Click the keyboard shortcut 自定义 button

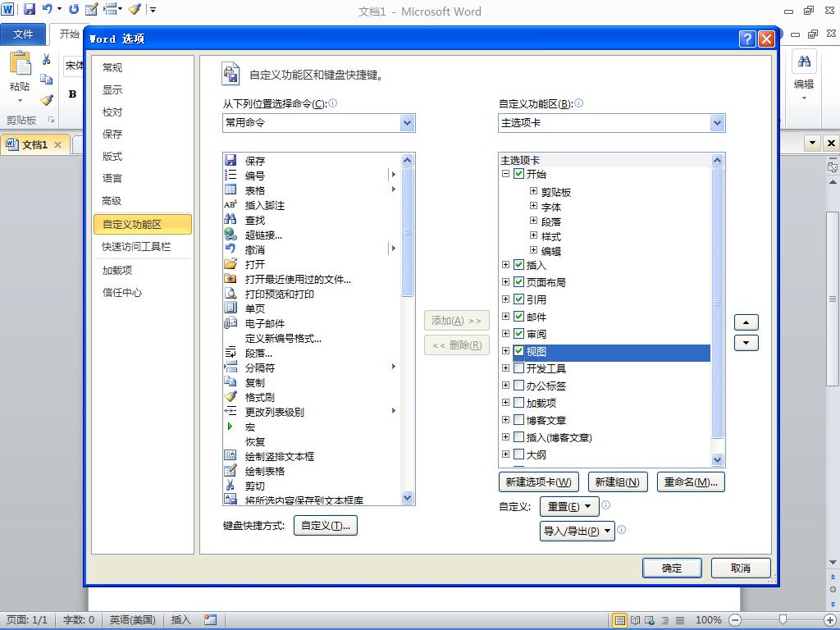click(325, 526)
